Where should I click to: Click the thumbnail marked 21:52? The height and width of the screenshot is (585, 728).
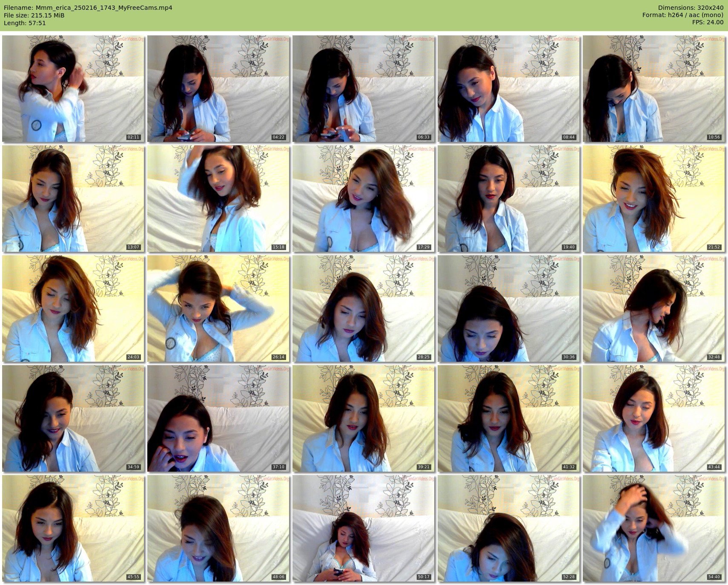coord(654,199)
